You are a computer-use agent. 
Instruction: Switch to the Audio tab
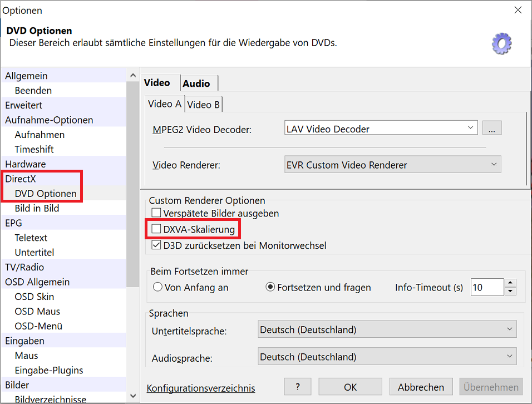pos(196,83)
